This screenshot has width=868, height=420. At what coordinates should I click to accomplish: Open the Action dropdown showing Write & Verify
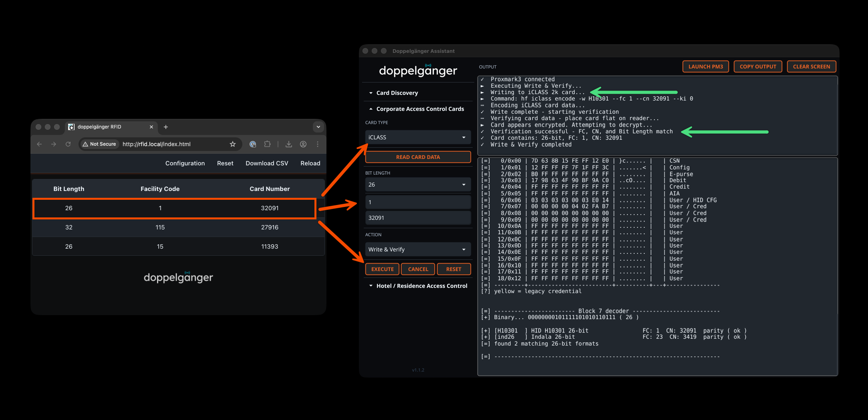pyautogui.click(x=418, y=249)
